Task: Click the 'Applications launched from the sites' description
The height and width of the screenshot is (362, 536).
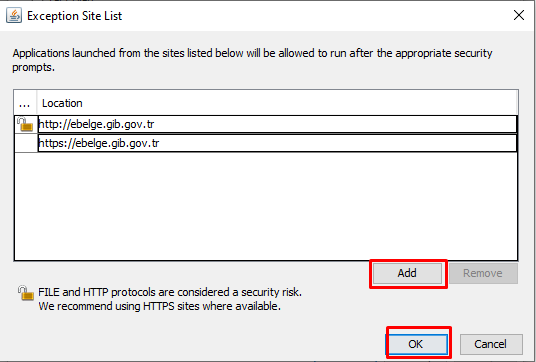Action: (x=252, y=53)
